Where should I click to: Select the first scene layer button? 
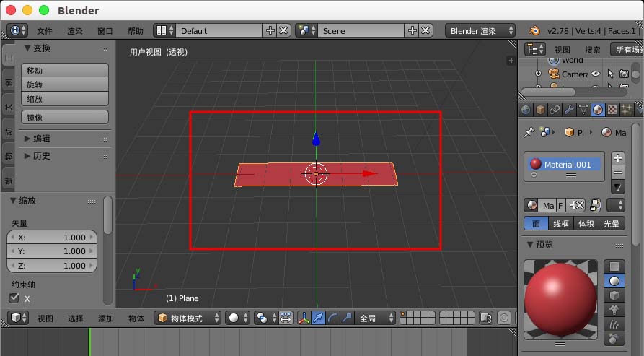coord(403,315)
